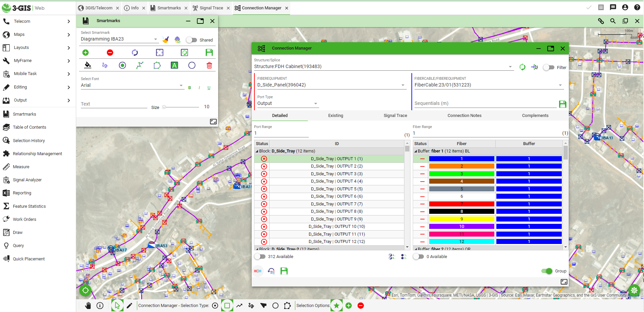The width and height of the screenshot is (644, 312).
Task: Select the pan hand tool in the bottom toolbar
Action: pyautogui.click(x=88, y=305)
